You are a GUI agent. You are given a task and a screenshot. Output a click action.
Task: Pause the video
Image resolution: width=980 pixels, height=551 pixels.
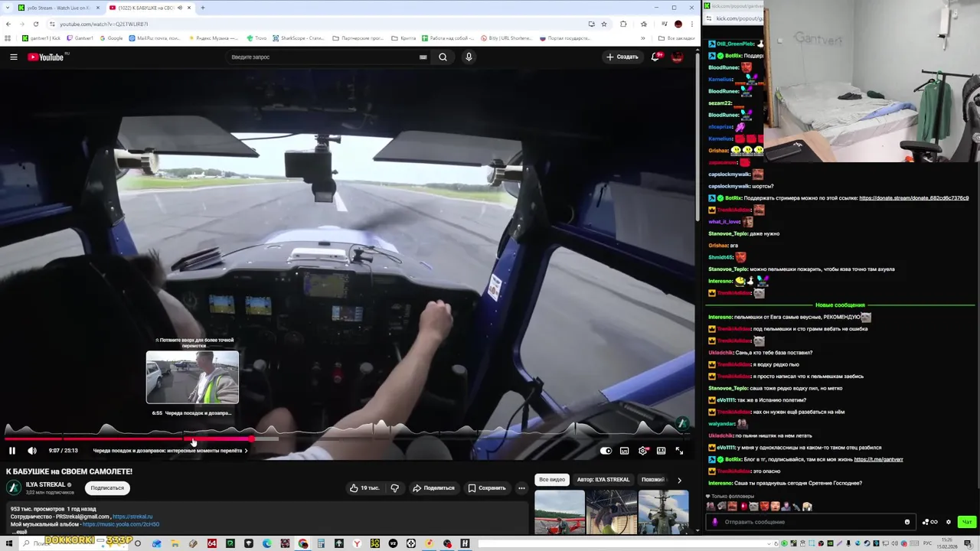point(12,451)
